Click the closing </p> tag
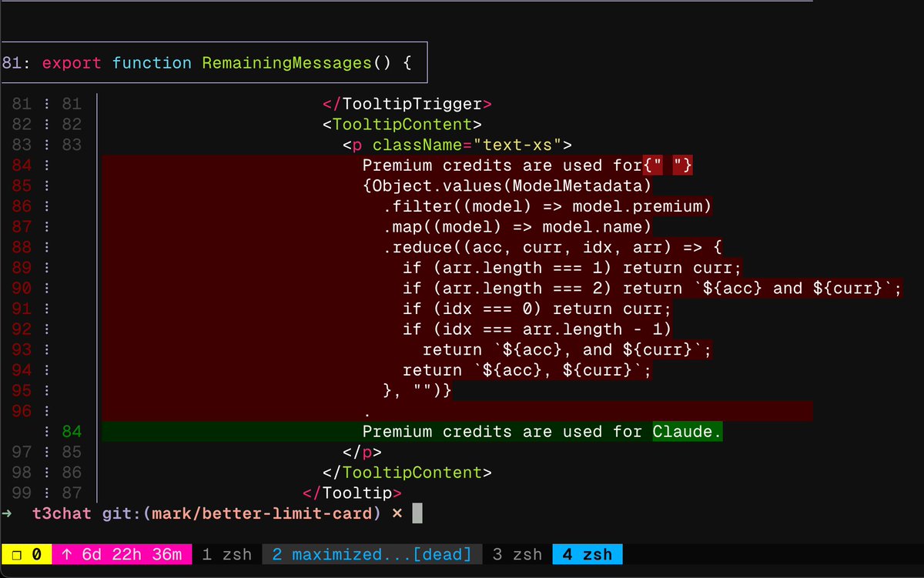This screenshot has width=924, height=578. coord(363,452)
